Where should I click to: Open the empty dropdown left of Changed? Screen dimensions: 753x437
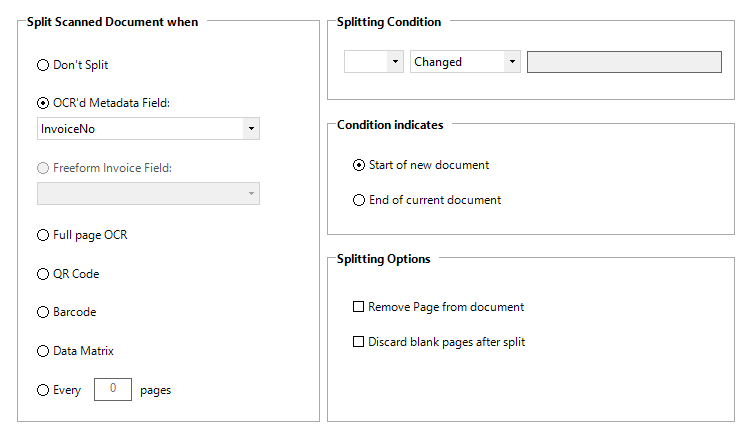394,62
